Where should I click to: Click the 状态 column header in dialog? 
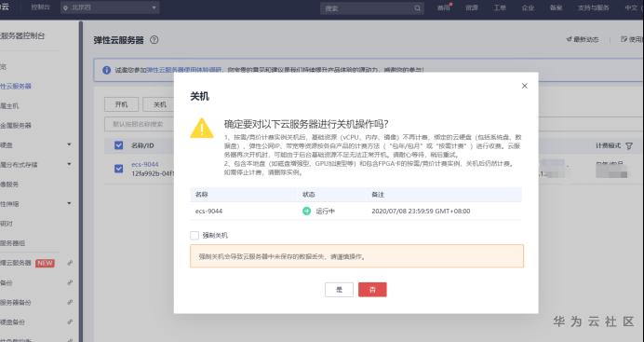[308, 195]
